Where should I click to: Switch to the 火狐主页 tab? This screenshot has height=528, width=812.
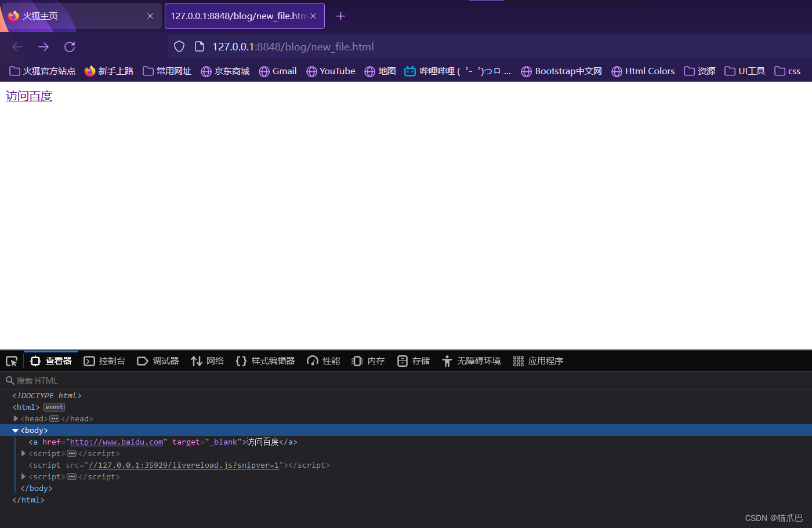coord(81,16)
